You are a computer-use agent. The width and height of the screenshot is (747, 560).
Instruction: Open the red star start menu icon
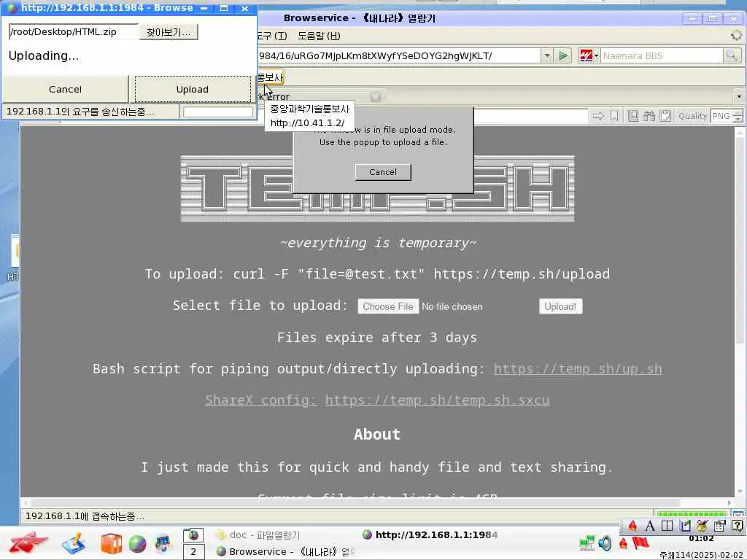point(28,543)
